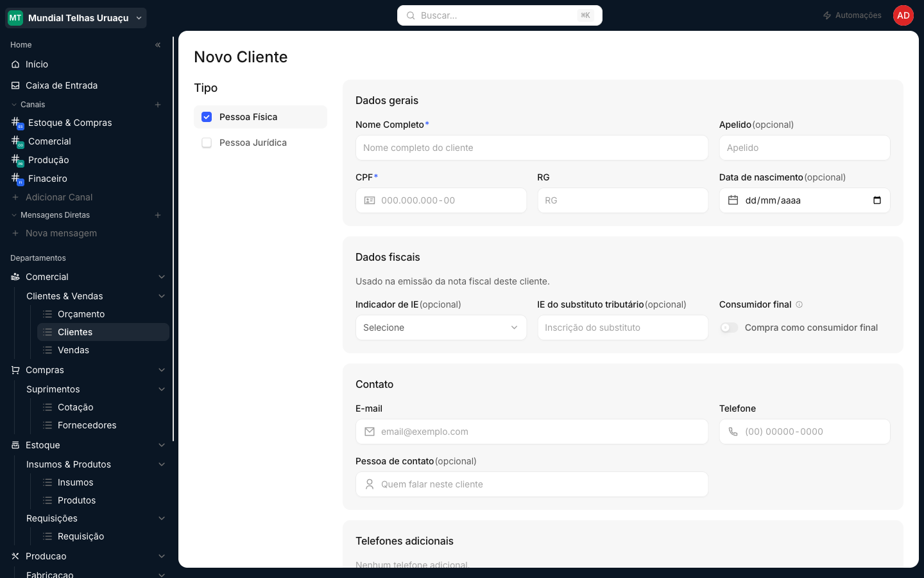Open Fornecedores in the sidebar
Viewport: 924px width, 578px height.
(x=103, y=425)
